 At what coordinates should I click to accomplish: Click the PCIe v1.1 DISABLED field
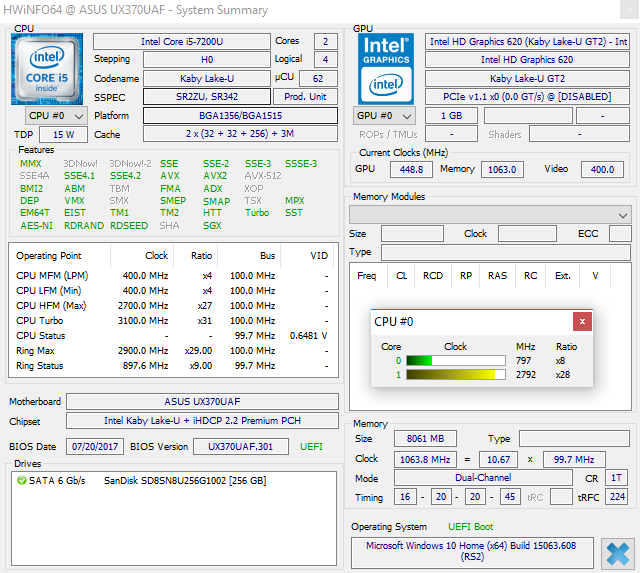click(x=527, y=97)
